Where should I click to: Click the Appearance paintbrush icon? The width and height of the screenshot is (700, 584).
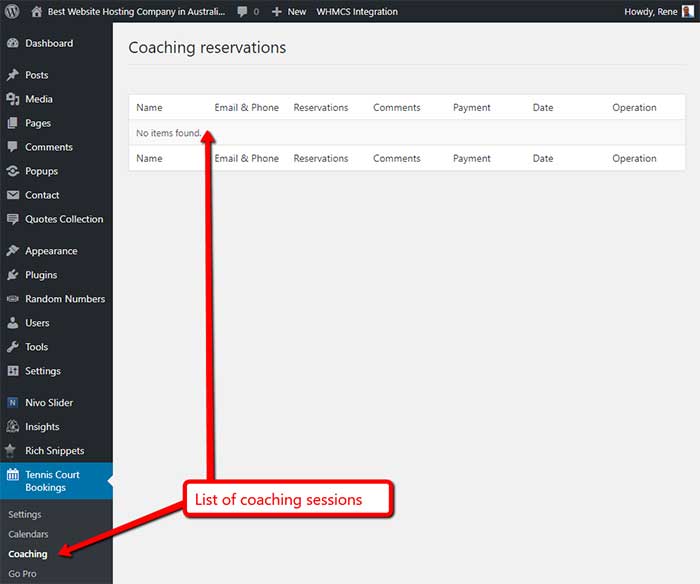click(13, 251)
